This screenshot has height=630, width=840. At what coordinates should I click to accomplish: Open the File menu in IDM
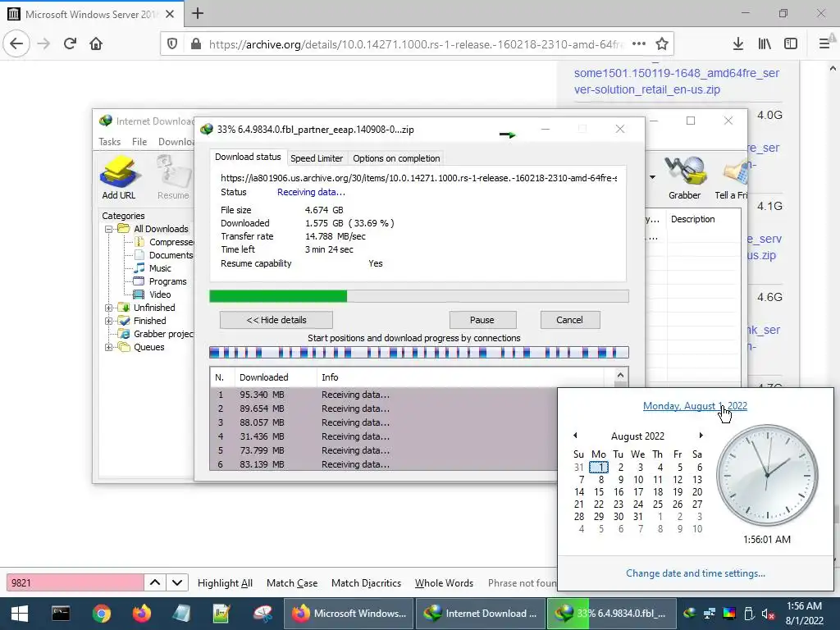pyautogui.click(x=139, y=141)
